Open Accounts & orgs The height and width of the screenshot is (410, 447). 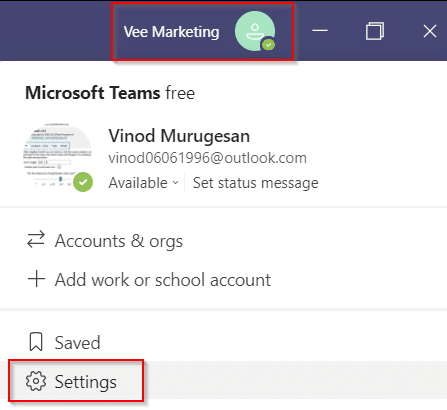click(x=223, y=241)
